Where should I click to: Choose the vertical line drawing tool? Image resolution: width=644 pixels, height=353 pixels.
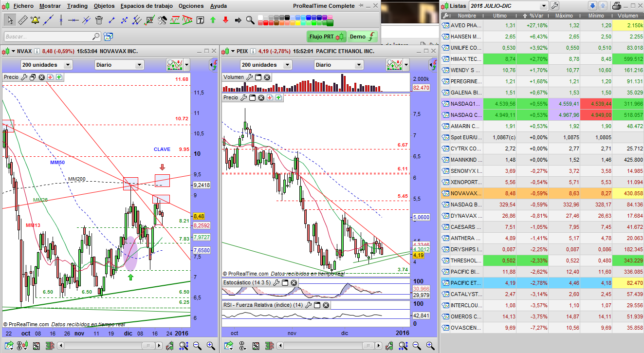[60, 20]
